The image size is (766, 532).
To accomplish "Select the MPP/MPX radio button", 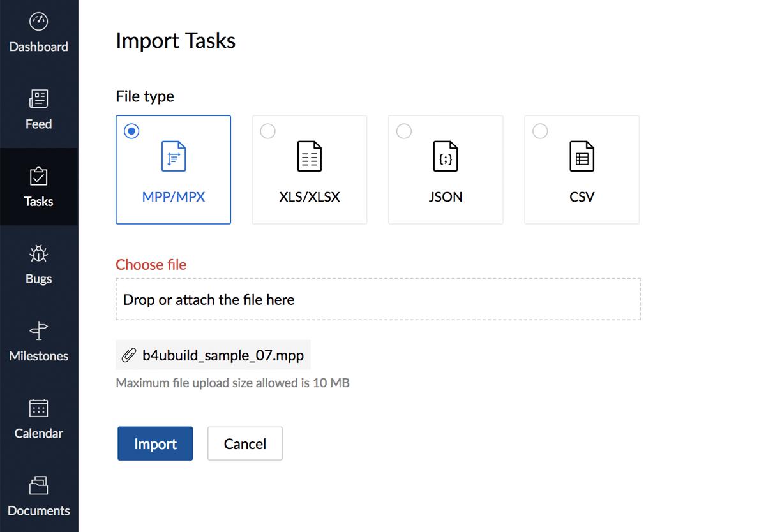I will (x=131, y=131).
